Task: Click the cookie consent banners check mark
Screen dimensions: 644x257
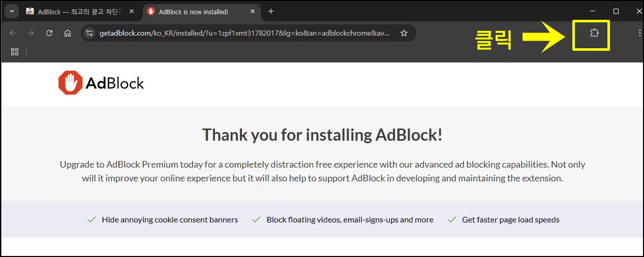Action: (x=91, y=220)
